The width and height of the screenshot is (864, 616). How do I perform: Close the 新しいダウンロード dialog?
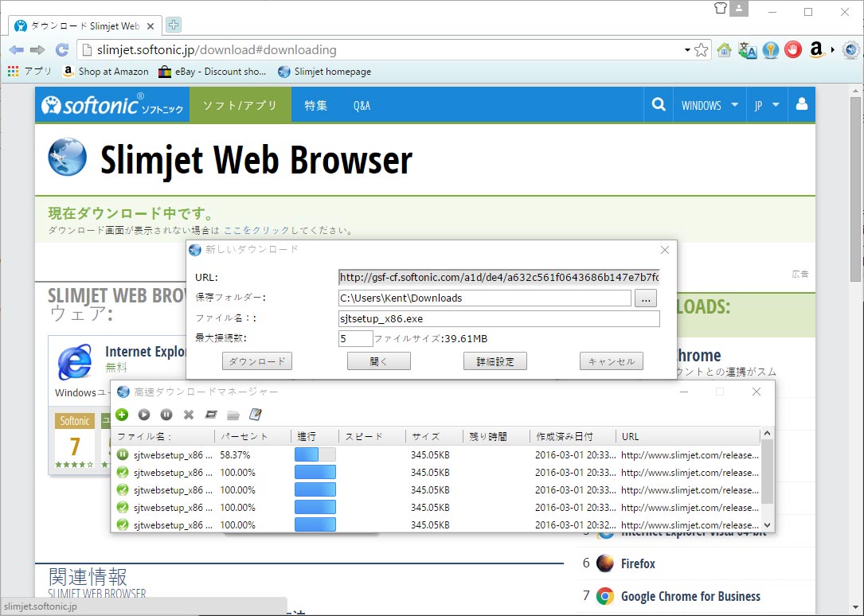665,250
